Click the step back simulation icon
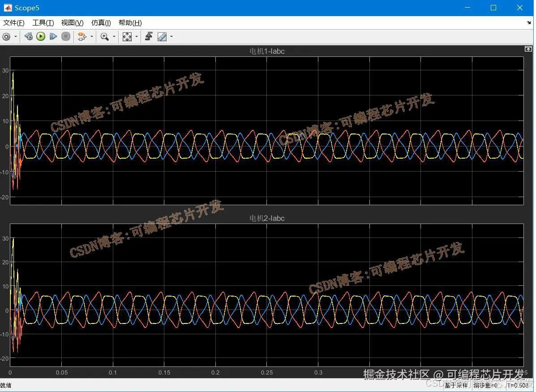This screenshot has width=536, height=392. tap(28, 36)
